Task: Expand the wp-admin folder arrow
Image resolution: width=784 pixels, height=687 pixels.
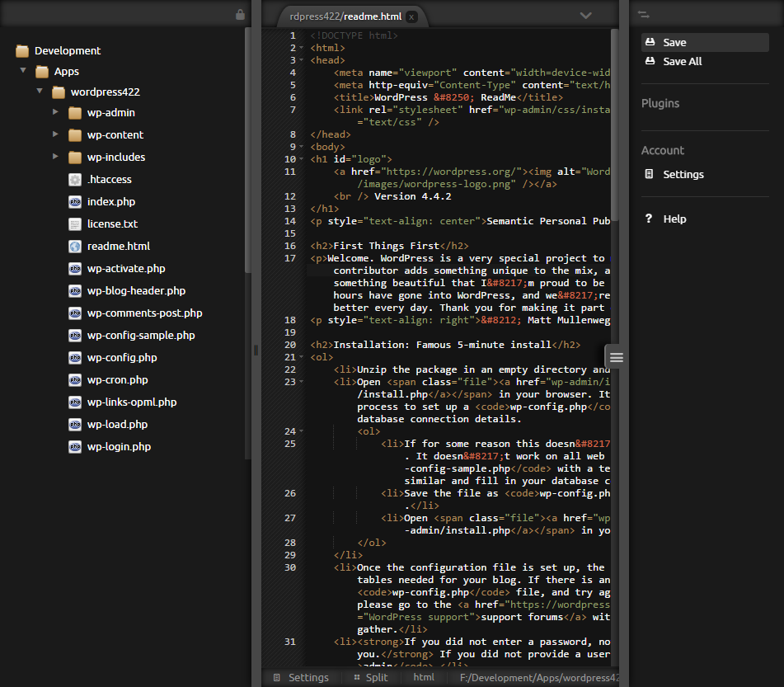Action: coord(55,112)
